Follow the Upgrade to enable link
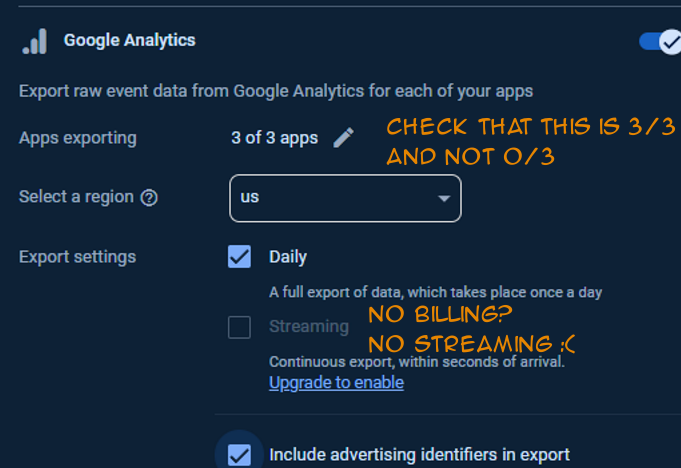 pos(336,382)
